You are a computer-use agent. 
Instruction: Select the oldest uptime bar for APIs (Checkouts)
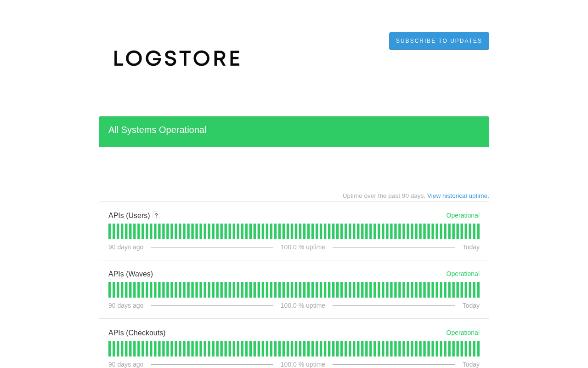tap(110, 349)
